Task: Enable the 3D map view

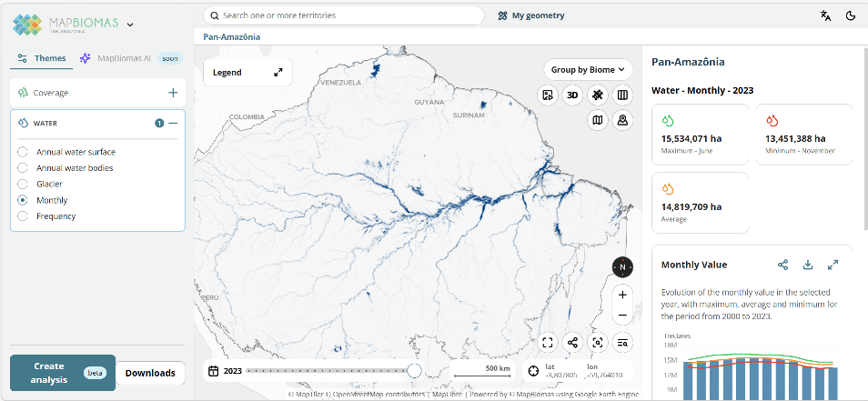Action: (572, 95)
